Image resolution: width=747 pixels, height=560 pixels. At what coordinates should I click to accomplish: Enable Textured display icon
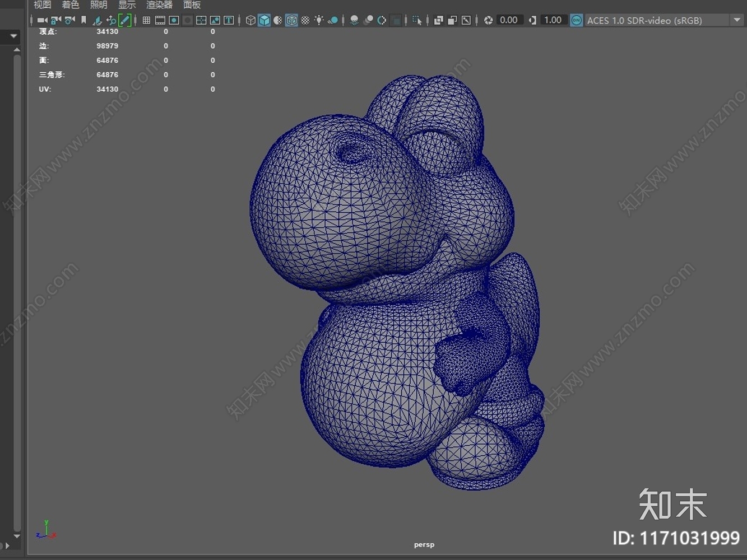(x=305, y=20)
